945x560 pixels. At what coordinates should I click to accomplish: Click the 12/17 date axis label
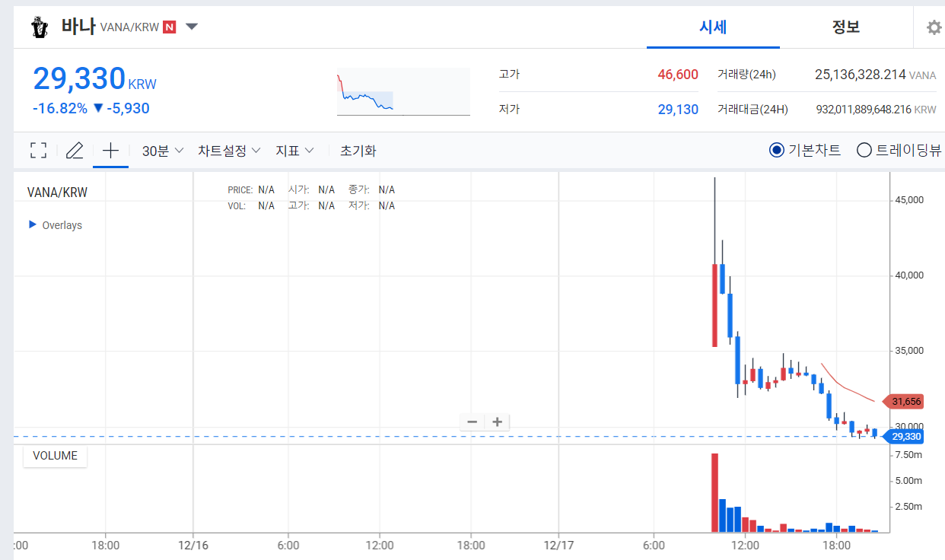[x=558, y=545]
